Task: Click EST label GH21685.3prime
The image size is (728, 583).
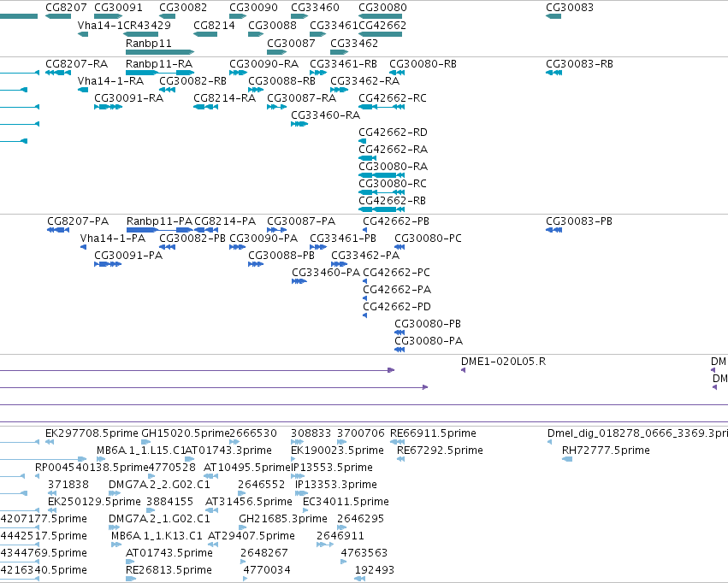Action: (x=283, y=519)
